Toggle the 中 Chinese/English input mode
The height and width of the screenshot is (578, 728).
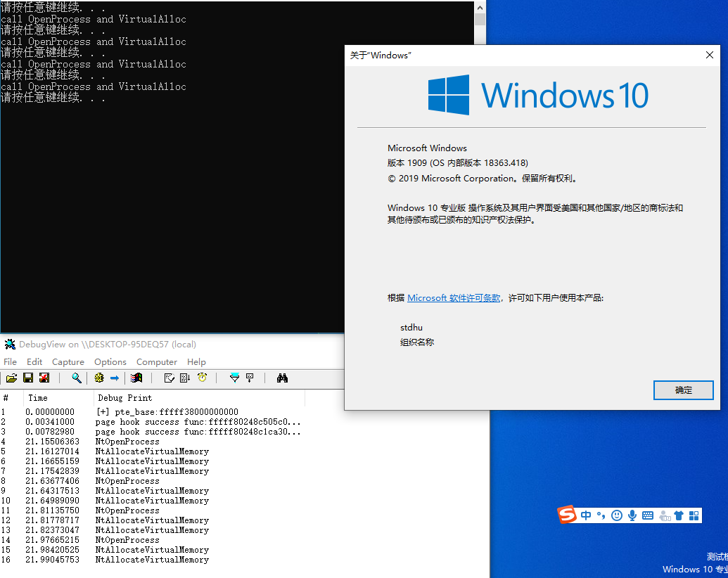[x=586, y=515]
